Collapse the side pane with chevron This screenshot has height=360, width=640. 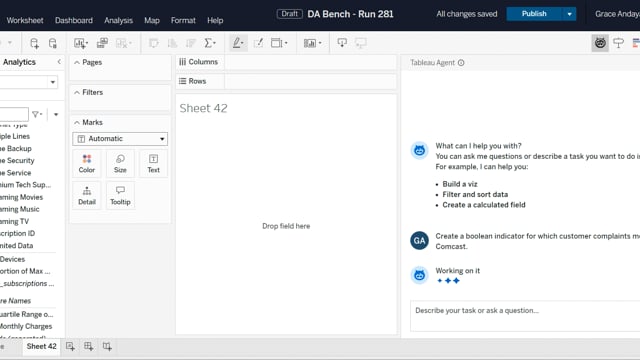coord(59,62)
